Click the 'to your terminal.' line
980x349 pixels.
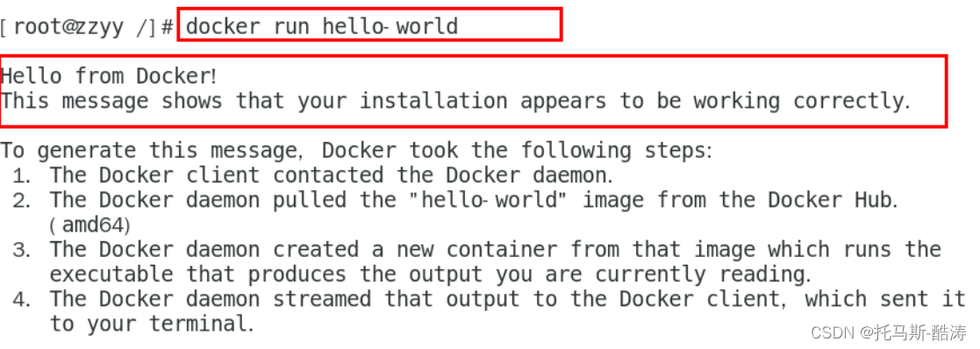coord(152,324)
